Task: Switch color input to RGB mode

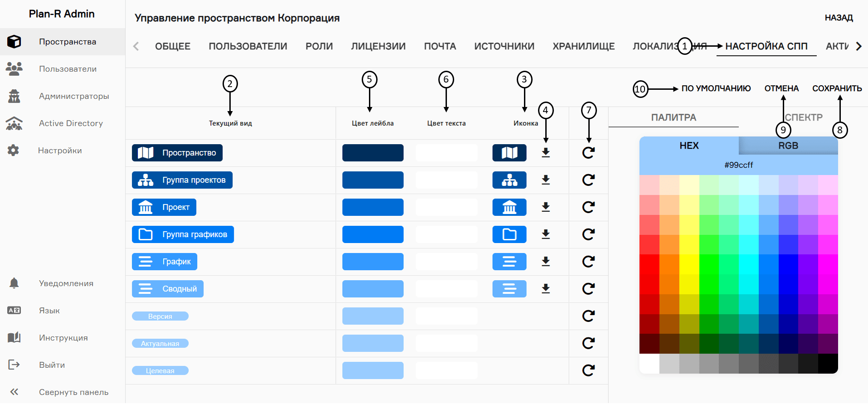Action: coord(788,145)
